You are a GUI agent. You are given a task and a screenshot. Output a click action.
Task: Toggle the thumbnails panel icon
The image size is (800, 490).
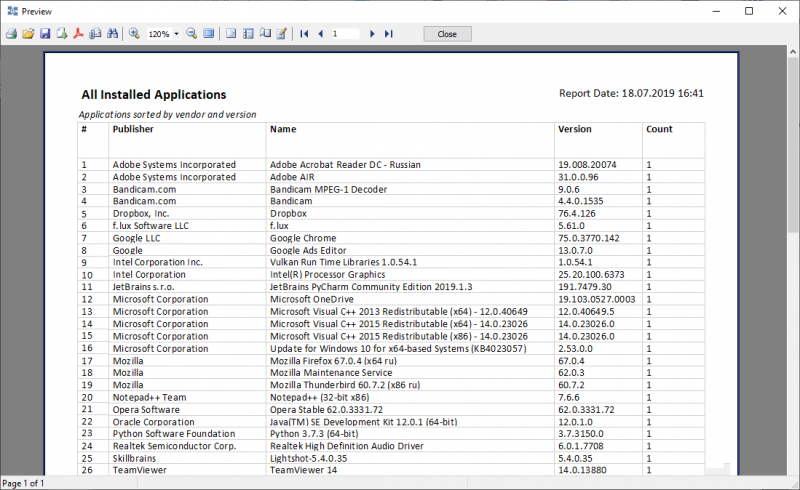(x=248, y=34)
